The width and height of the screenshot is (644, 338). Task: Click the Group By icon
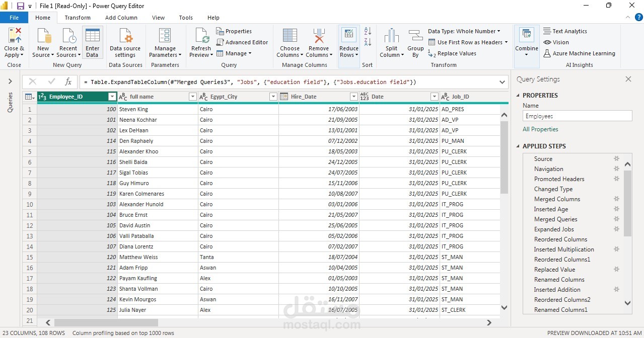[415, 36]
